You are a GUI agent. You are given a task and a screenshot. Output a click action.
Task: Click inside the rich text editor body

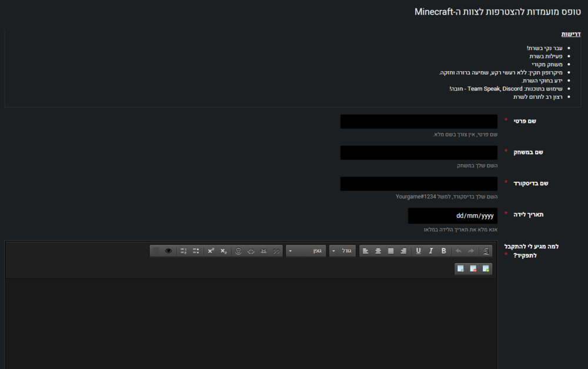pyautogui.click(x=252, y=324)
